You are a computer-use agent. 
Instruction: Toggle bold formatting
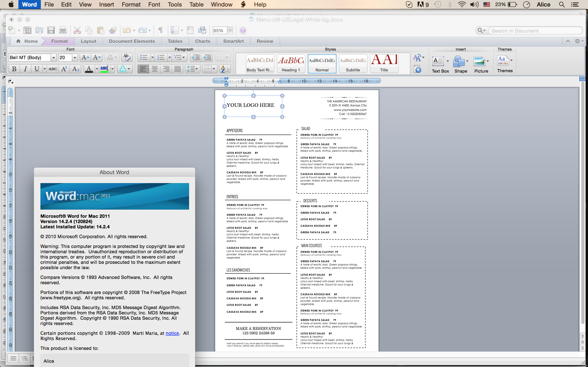[x=14, y=69]
